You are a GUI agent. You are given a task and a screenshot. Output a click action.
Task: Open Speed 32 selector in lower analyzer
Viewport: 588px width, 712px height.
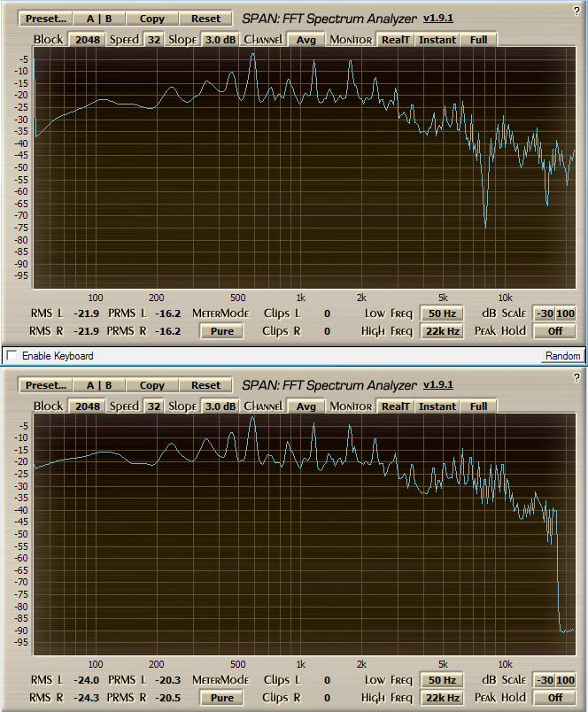(154, 407)
